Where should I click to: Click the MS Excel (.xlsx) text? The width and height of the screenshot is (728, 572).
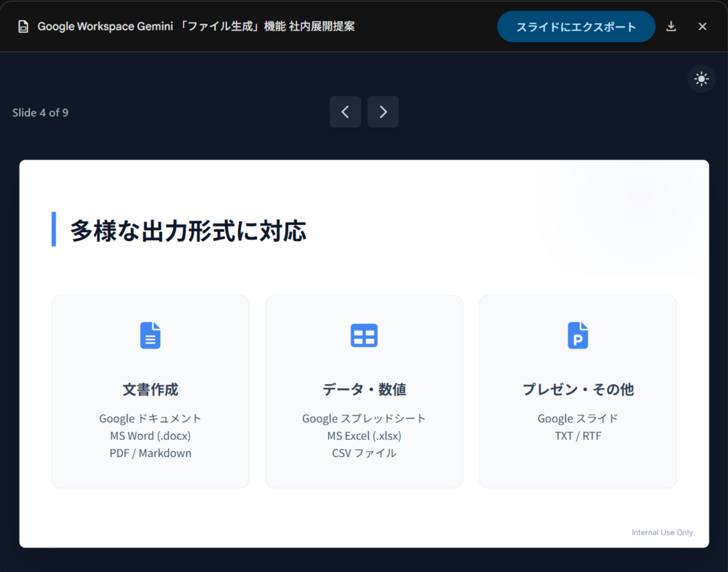364,436
